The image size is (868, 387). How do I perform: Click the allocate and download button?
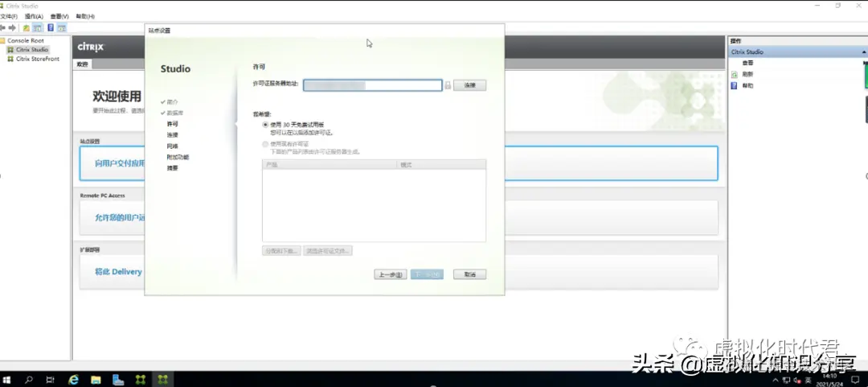point(281,250)
